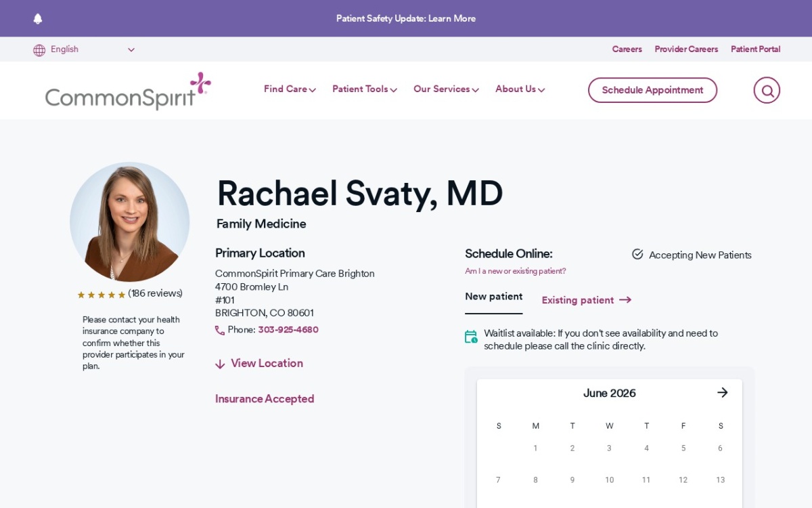Image resolution: width=812 pixels, height=508 pixels.
Task: Select June 3 on the calendar
Action: coord(609,448)
